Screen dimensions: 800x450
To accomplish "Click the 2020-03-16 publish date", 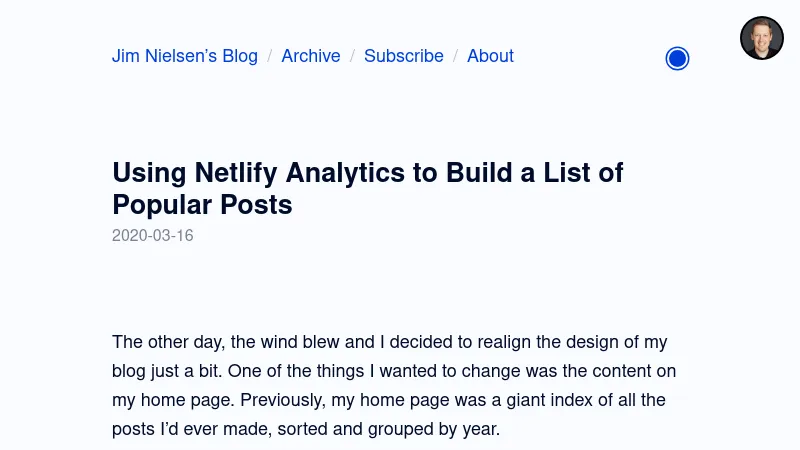I will point(153,236).
